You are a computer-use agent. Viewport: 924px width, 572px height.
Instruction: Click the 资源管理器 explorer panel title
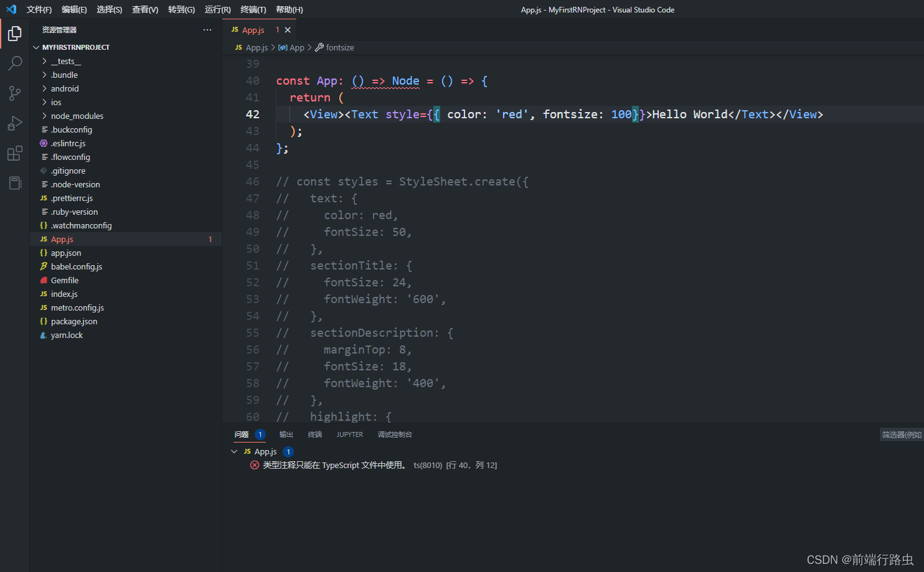coord(60,30)
